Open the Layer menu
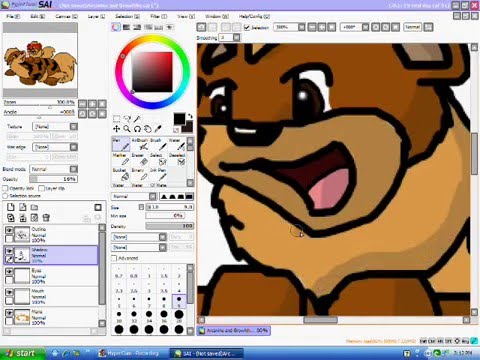Viewport: 480px width, 360px height. pyautogui.click(x=96, y=16)
